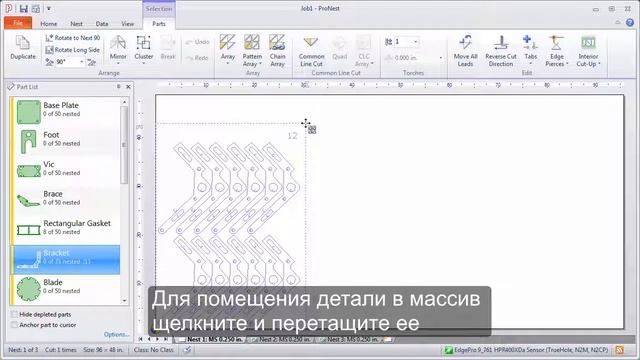640x360 pixels.
Task: Select the Vic part in the list
Action: tap(65, 170)
